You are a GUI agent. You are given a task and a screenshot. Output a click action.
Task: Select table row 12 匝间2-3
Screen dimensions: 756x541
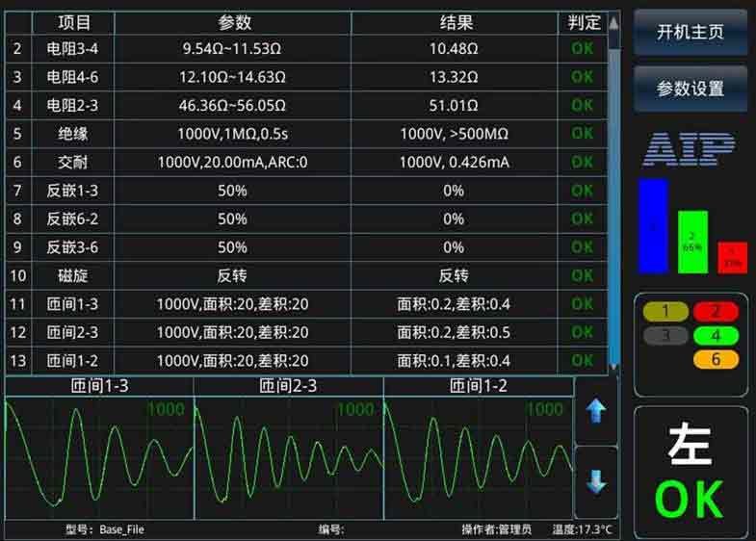tap(306, 332)
